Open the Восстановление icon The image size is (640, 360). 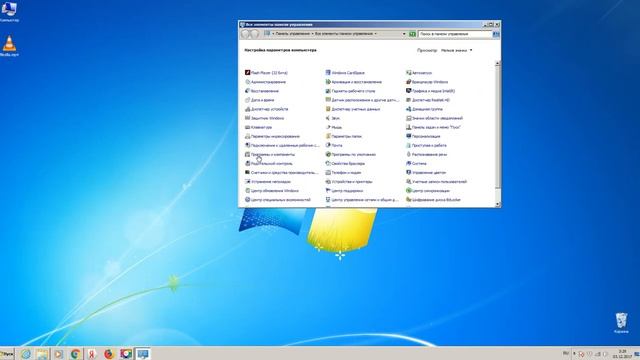247,91
